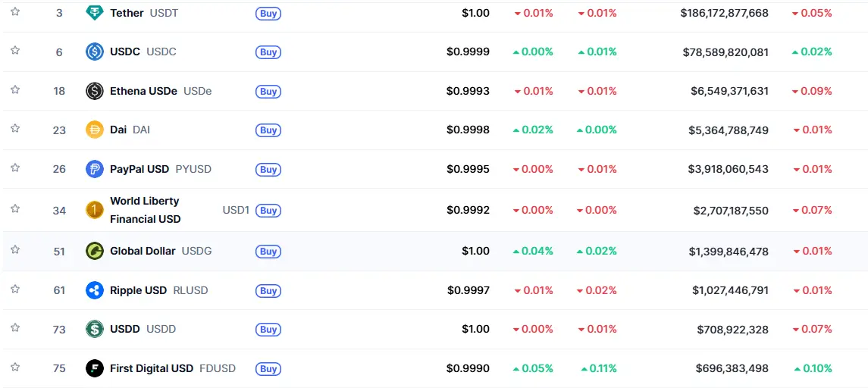Star USDC as a favorite

point(15,50)
